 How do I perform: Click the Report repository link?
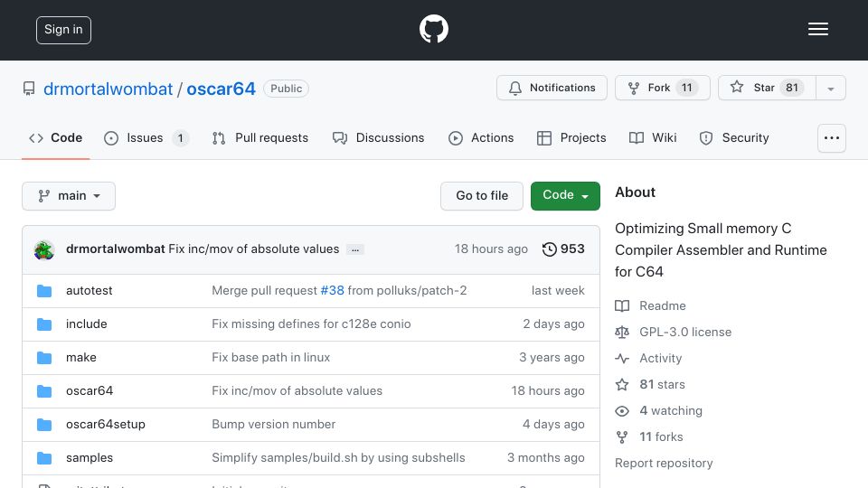pos(664,463)
